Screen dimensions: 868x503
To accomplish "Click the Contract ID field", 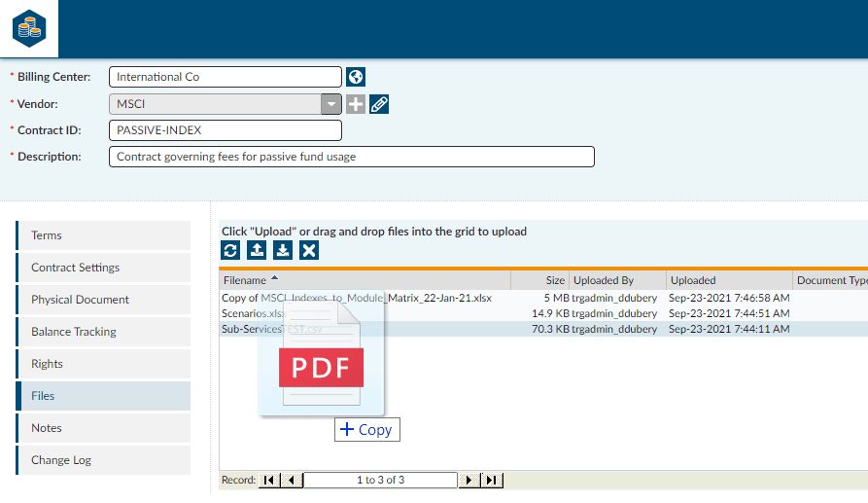I will pyautogui.click(x=226, y=130).
